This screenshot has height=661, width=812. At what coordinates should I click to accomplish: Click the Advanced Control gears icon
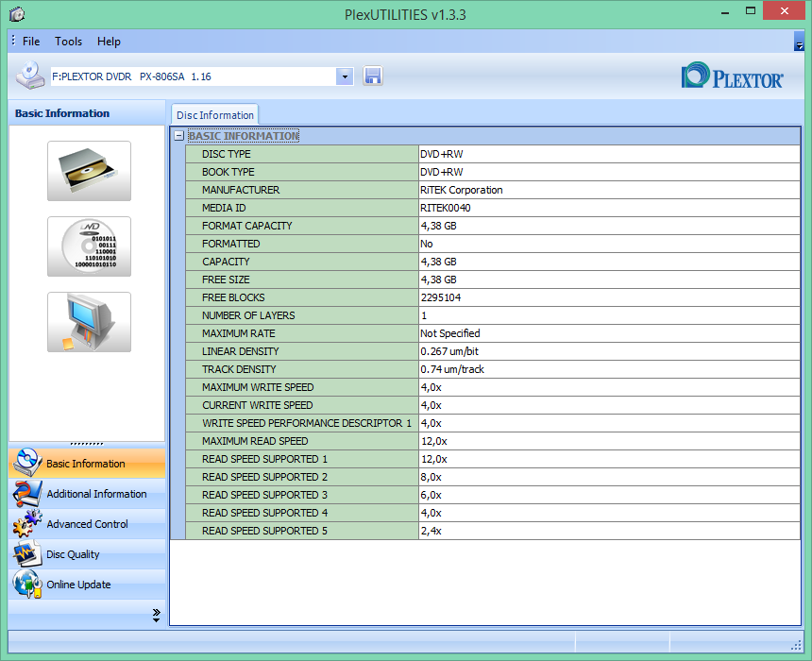(27, 524)
